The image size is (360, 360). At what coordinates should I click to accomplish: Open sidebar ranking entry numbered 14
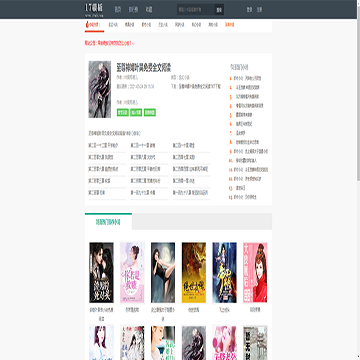[x=245, y=197]
